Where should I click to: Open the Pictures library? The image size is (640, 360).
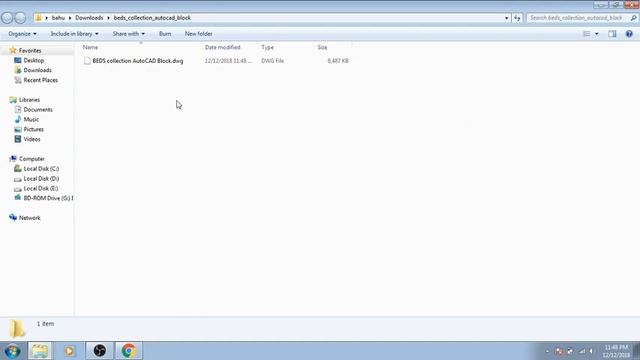[x=33, y=129]
